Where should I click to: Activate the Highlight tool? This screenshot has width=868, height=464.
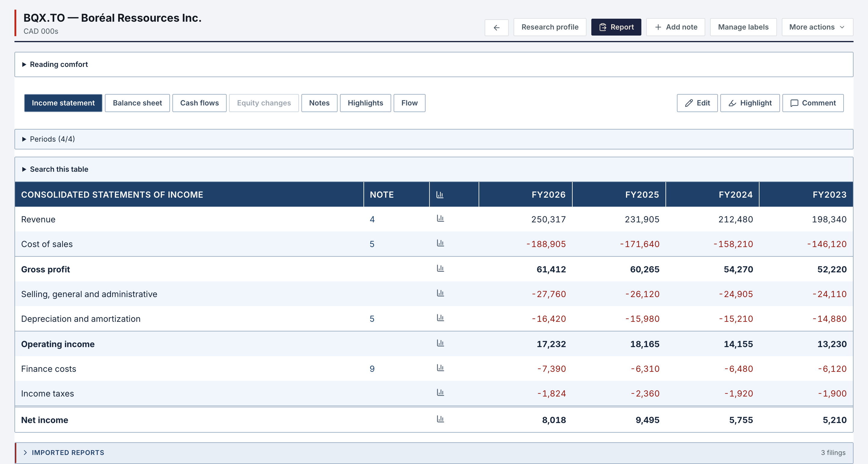pos(750,103)
